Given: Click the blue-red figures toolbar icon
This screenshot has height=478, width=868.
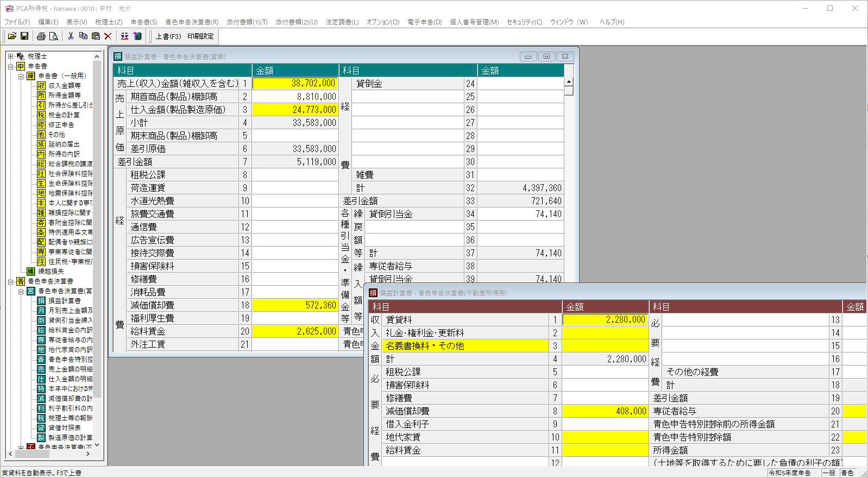Looking at the screenshot, I should coord(124,36).
